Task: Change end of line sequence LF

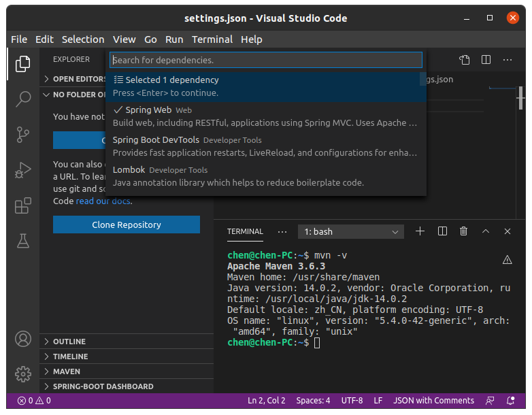Action: pos(378,401)
